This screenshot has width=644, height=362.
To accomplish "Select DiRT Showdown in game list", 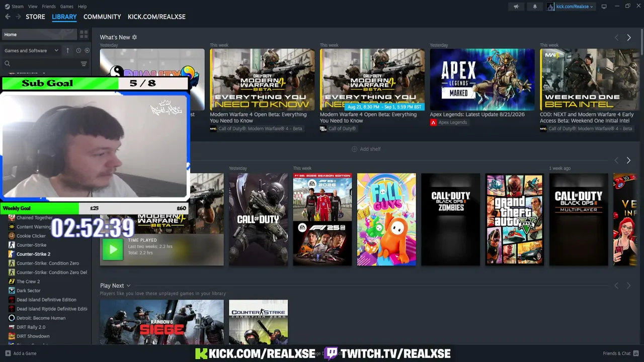I will pos(33,336).
